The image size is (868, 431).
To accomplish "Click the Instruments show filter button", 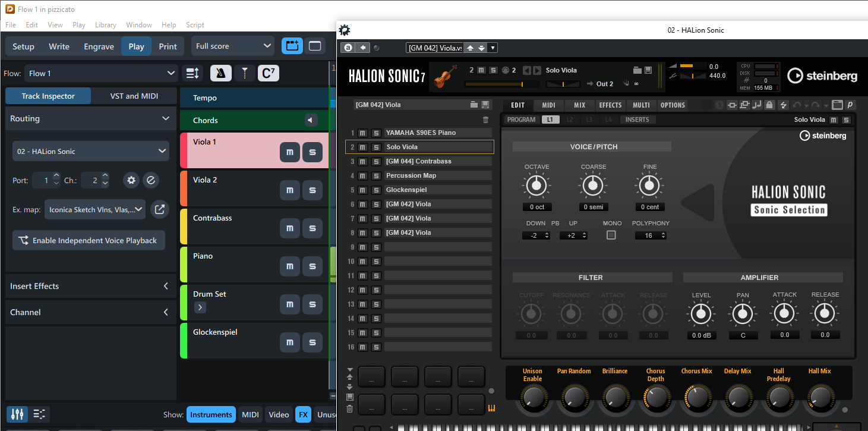I will (211, 415).
